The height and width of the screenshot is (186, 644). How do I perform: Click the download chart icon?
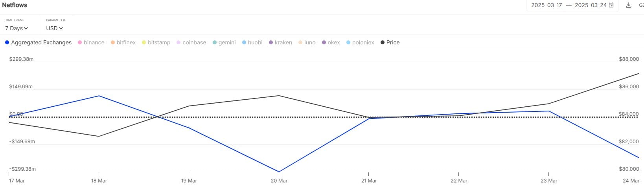629,5
